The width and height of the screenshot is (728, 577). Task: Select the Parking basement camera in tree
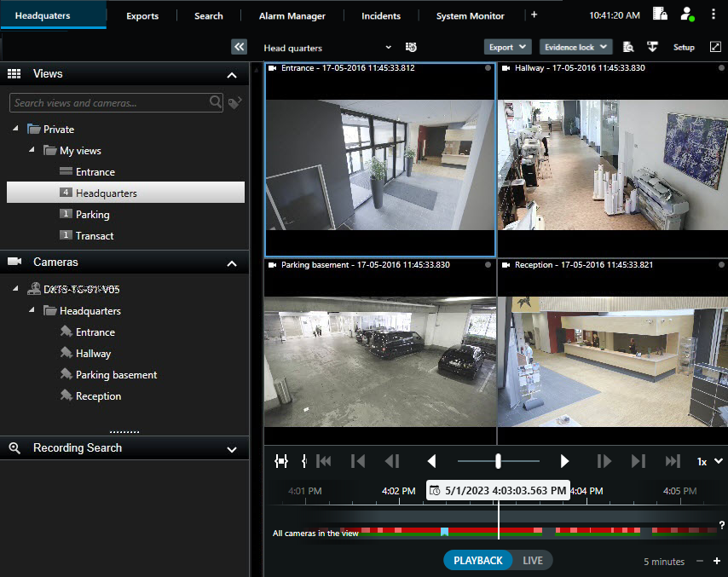116,375
